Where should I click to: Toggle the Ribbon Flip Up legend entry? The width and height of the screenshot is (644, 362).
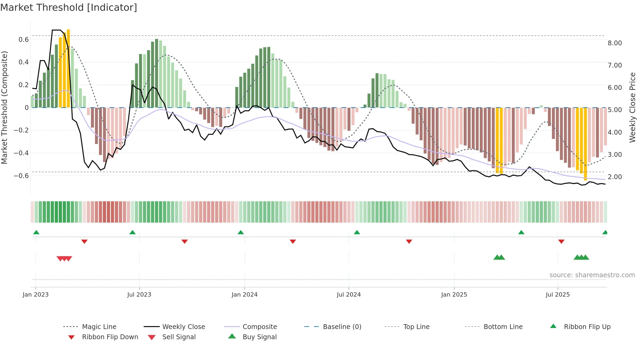point(580,327)
